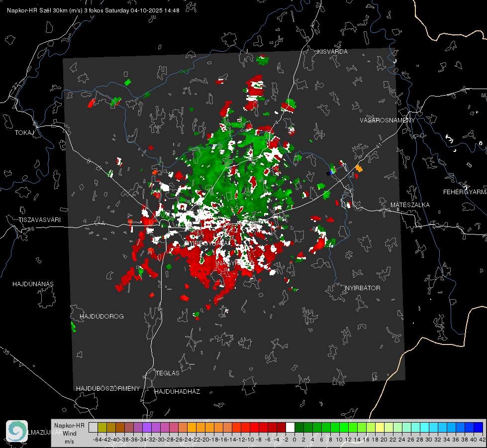Click the Napkor-HR legend title

click(x=69, y=425)
